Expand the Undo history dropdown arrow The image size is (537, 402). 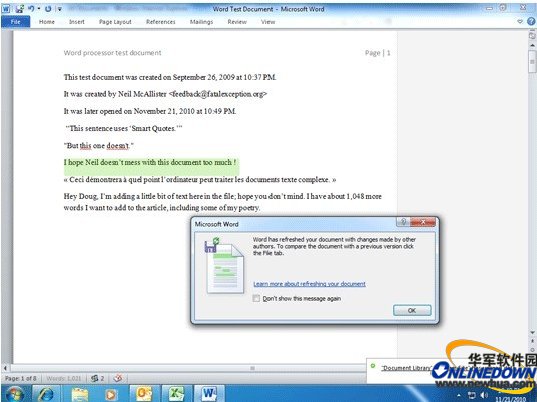tap(39, 9)
